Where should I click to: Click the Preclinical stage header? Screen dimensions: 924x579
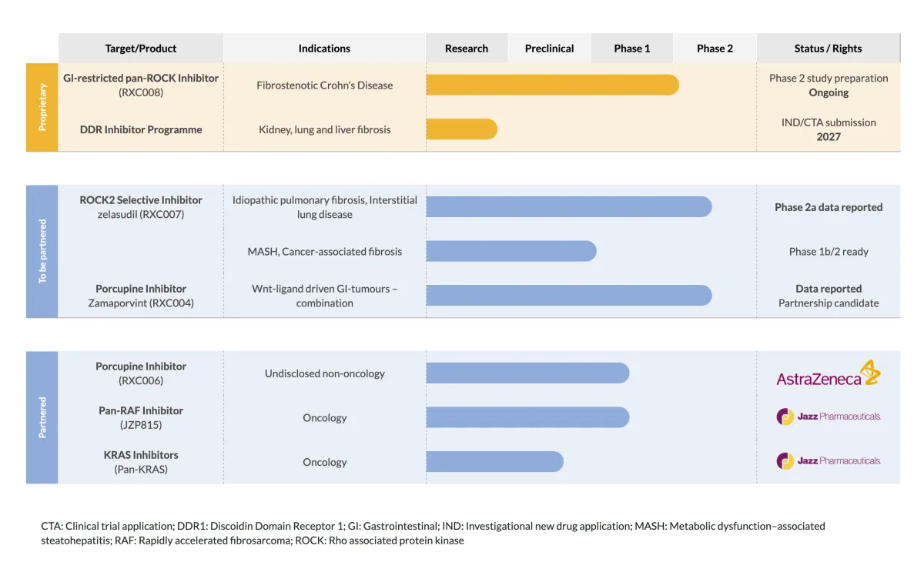coord(549,48)
